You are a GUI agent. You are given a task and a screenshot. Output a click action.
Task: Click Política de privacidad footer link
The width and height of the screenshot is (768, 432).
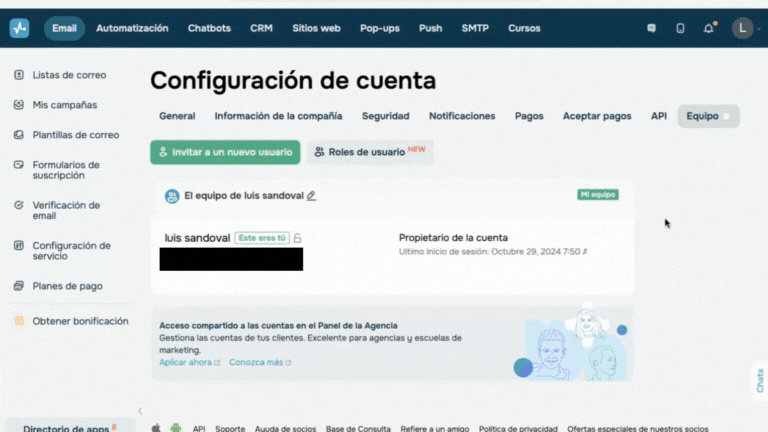(x=518, y=429)
